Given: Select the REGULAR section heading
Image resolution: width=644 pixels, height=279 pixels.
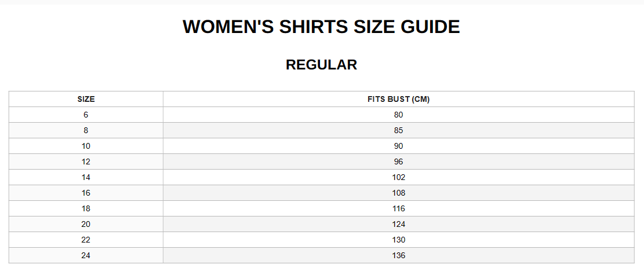Looking at the screenshot, I should tap(321, 65).
